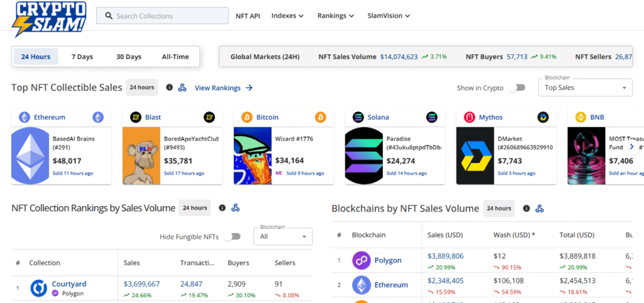Open the NFT API menu item
The width and height of the screenshot is (644, 303).
[248, 16]
